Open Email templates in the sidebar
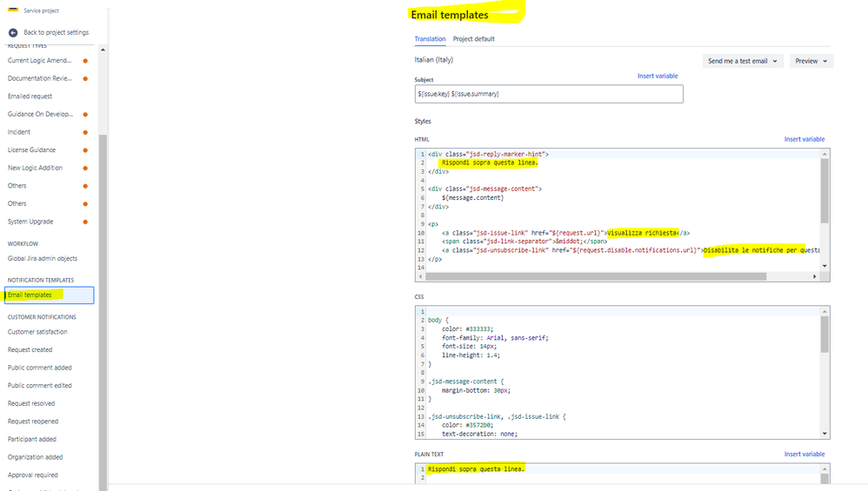Screen dimensions: 868x491 coord(49,295)
